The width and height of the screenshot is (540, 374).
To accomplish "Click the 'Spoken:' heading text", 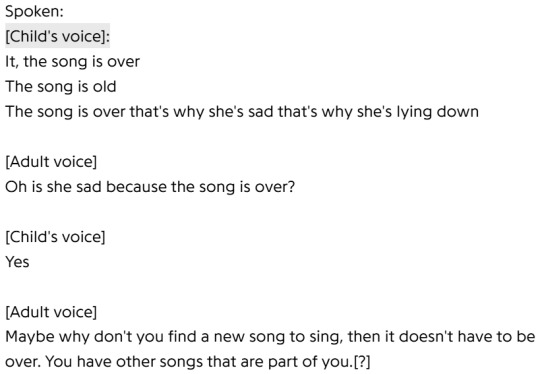I will coord(34,11).
